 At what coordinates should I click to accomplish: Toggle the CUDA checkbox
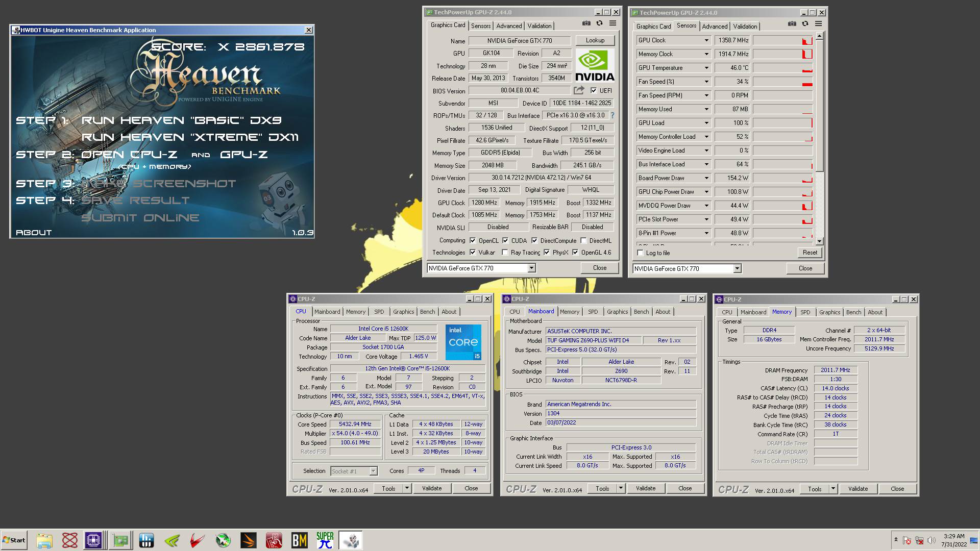click(x=505, y=241)
